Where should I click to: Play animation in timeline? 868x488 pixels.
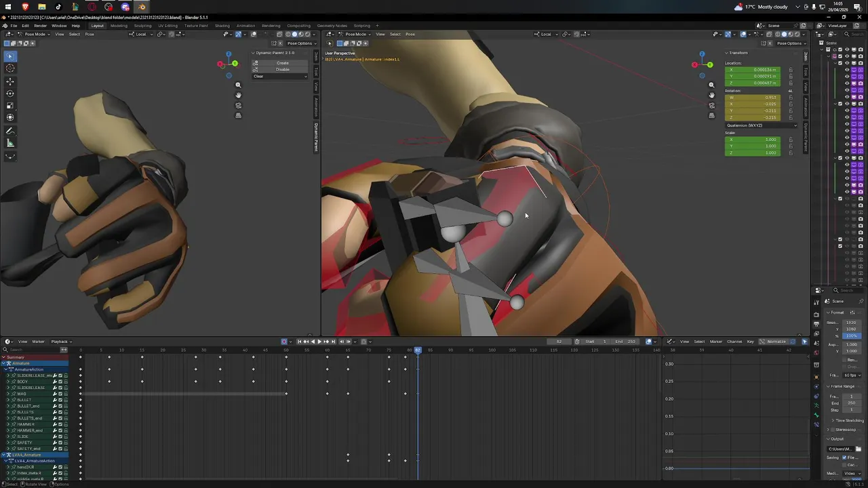[319, 342]
